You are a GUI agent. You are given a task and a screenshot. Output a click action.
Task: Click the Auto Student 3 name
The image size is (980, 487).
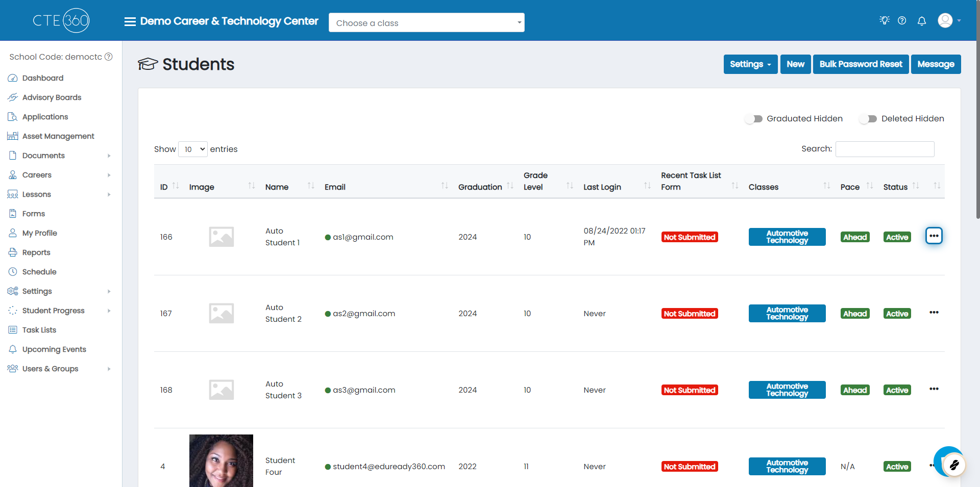(283, 390)
